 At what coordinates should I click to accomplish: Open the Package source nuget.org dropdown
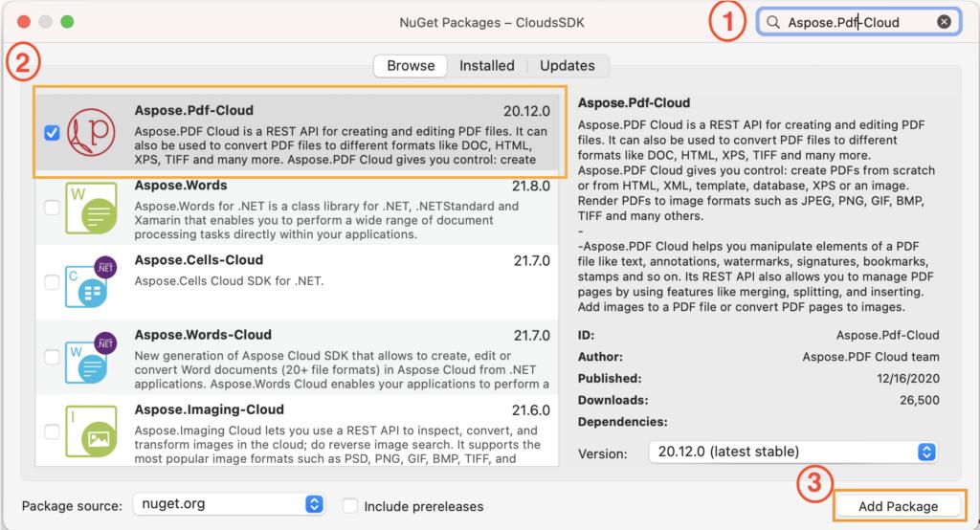click(x=228, y=505)
